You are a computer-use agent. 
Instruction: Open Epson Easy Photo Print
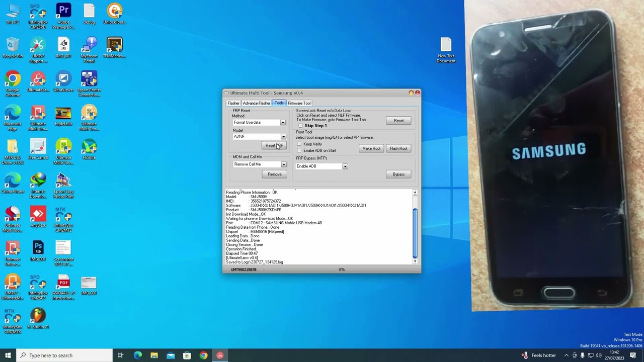[64, 185]
